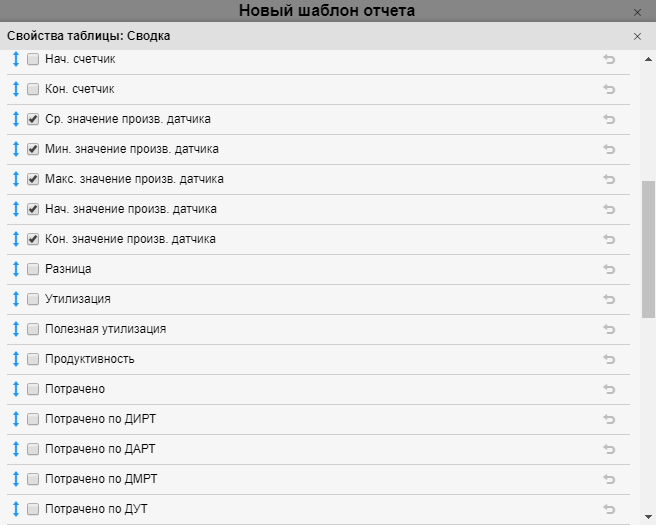This screenshot has width=656, height=525.
Task: Reset the Потрачено по ДУТ row
Action: (609, 509)
